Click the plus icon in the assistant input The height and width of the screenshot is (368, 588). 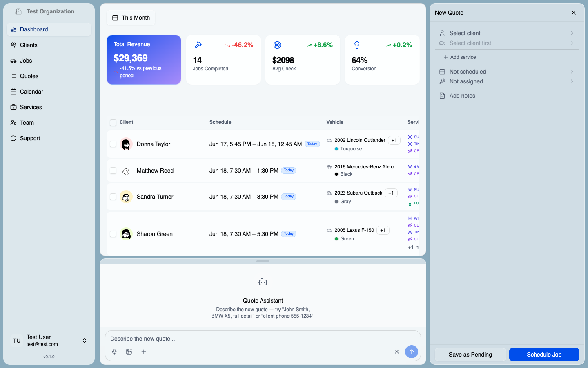144,352
